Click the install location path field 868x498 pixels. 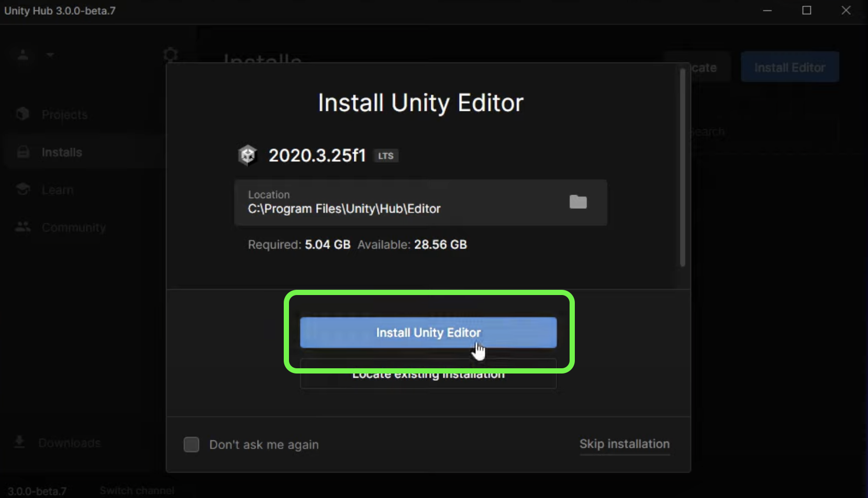click(420, 202)
